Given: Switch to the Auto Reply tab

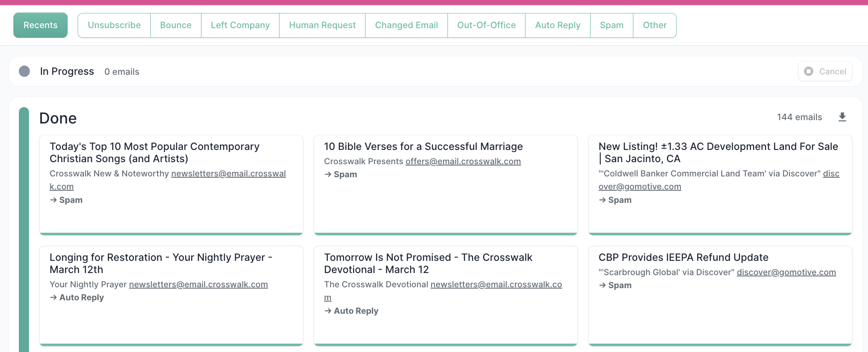Looking at the screenshot, I should pos(558,25).
